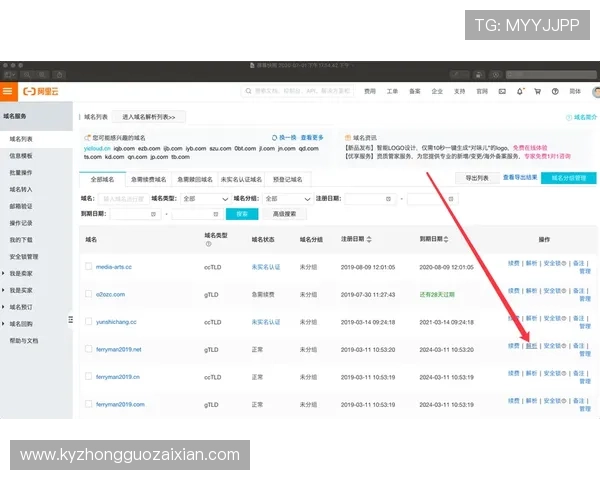This screenshot has height=480, width=600.
Task: Switch to the 未实名认证域名 tab
Action: tap(241, 180)
